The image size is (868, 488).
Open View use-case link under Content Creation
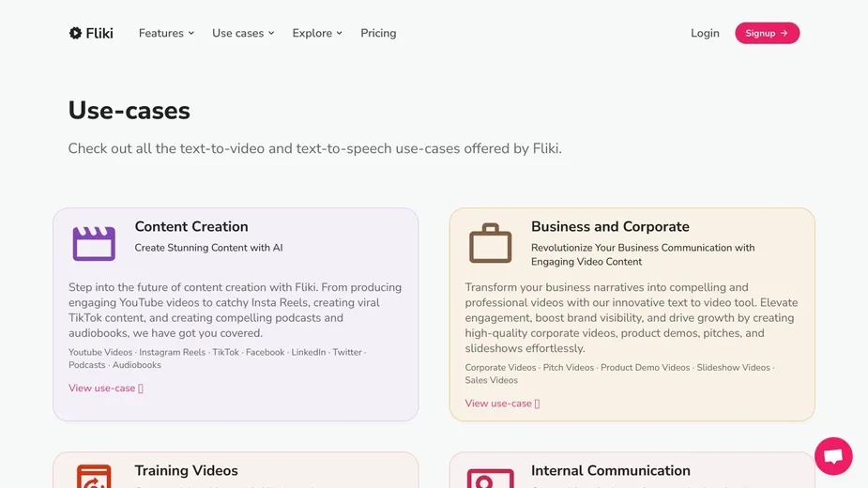106,389
